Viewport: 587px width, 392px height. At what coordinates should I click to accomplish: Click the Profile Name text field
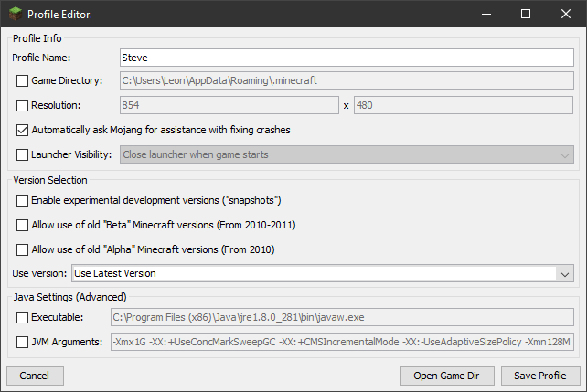pos(346,58)
